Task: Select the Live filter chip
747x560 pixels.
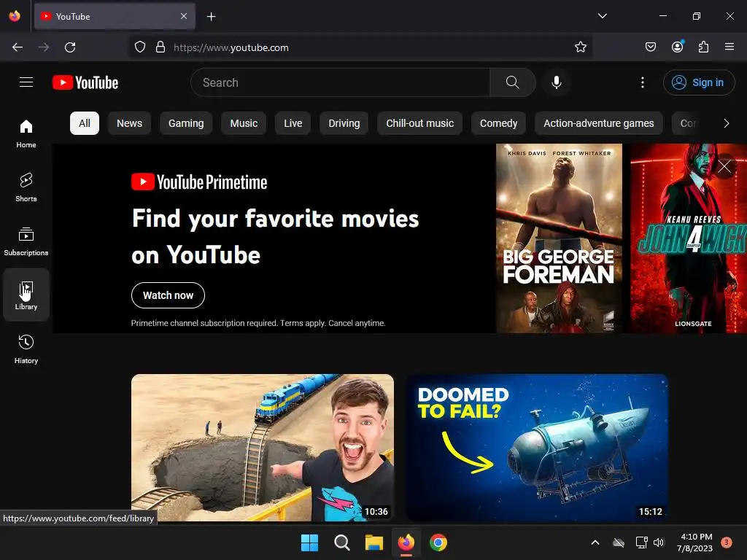Action: pyautogui.click(x=293, y=123)
